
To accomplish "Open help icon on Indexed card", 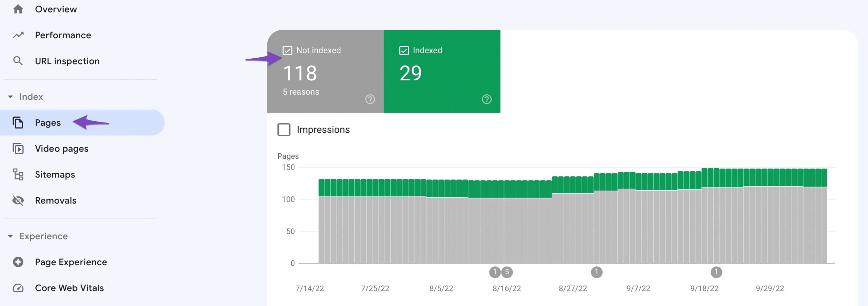I will tap(487, 99).
